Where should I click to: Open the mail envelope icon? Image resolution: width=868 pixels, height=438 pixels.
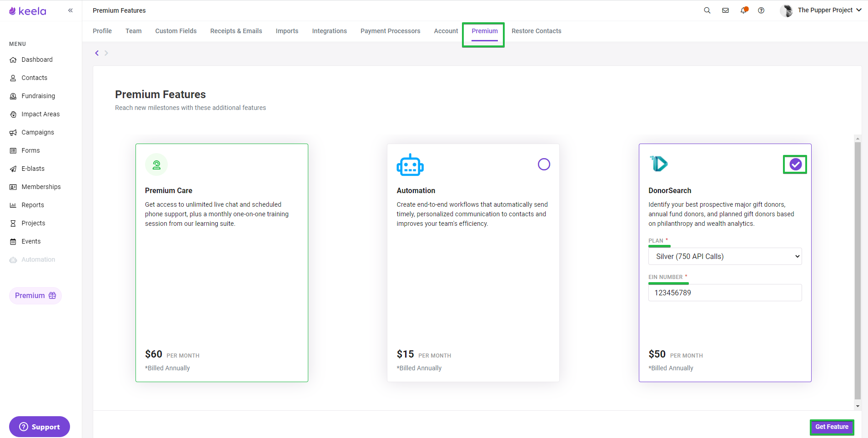(725, 10)
